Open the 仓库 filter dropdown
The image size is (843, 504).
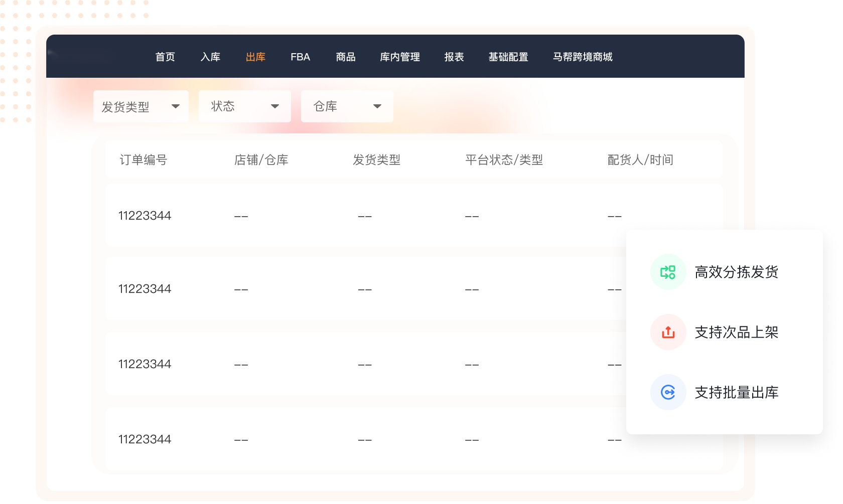[347, 106]
